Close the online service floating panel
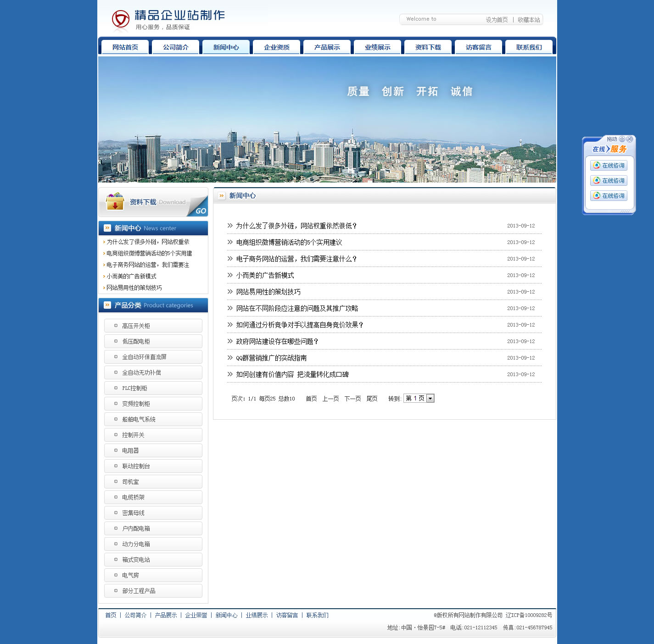 [x=630, y=139]
